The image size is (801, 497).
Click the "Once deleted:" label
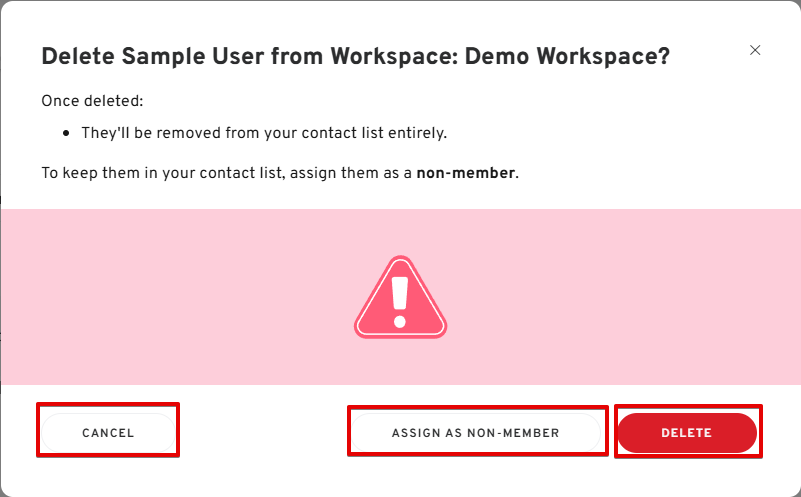(x=92, y=101)
